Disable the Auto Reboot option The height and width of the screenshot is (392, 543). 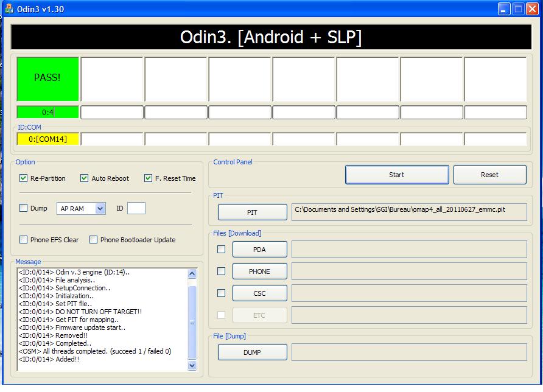click(84, 178)
